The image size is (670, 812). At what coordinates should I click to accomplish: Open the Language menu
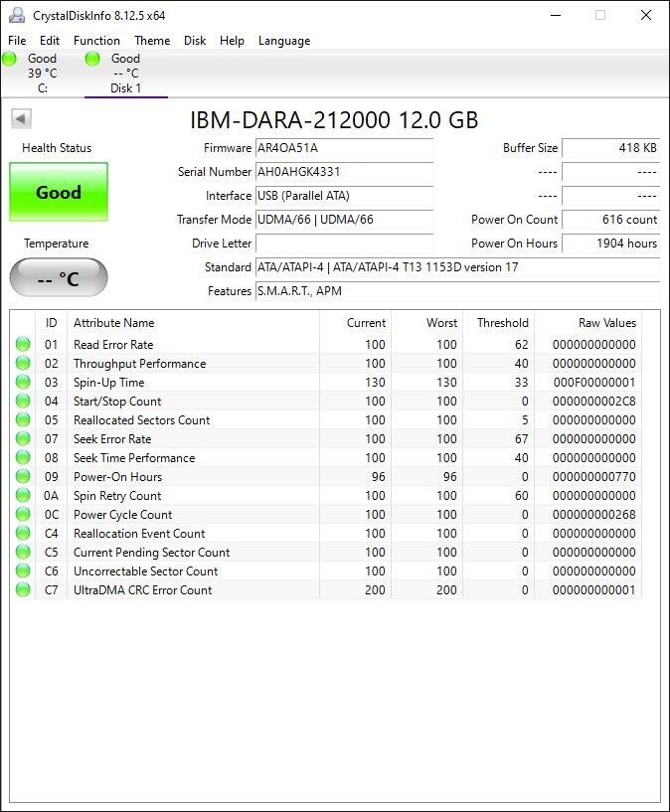point(284,41)
